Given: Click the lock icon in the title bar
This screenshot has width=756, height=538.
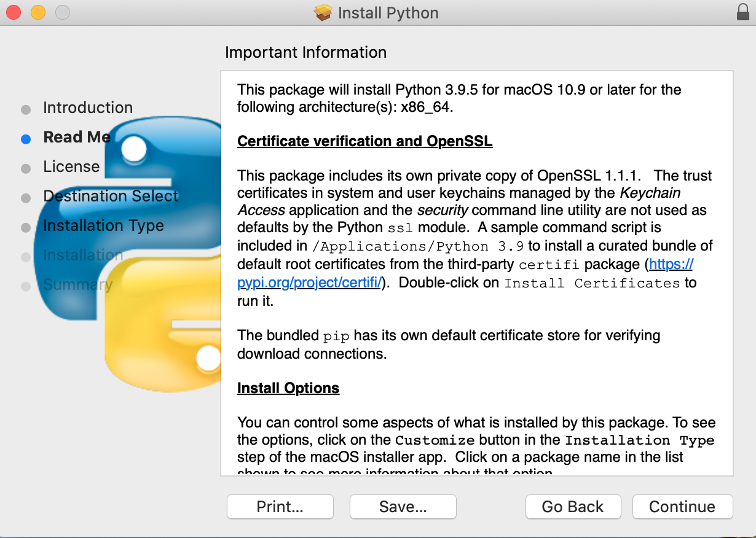Looking at the screenshot, I should point(742,12).
